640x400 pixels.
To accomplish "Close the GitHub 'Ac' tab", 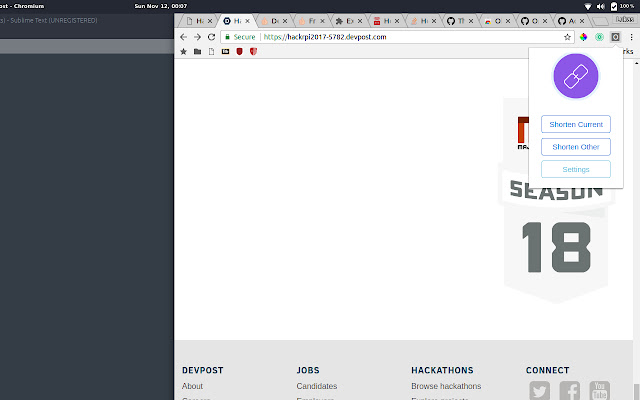I will click(x=582, y=21).
